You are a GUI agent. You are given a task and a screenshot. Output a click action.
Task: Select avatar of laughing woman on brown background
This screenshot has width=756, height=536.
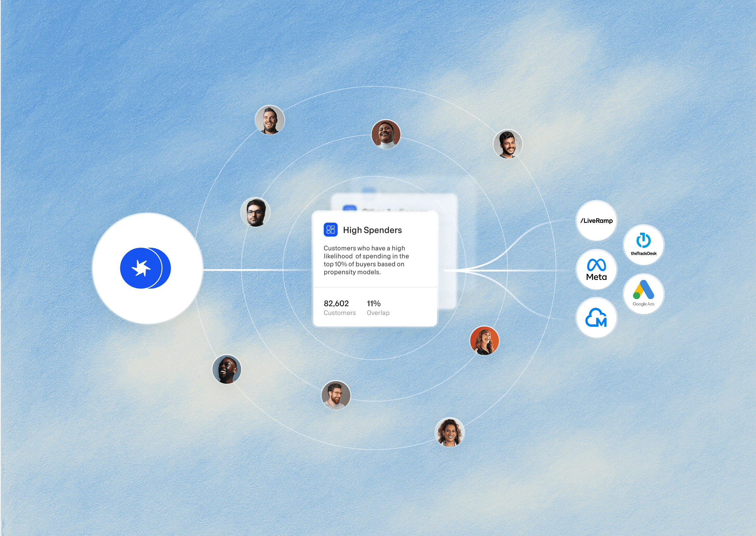(x=386, y=134)
